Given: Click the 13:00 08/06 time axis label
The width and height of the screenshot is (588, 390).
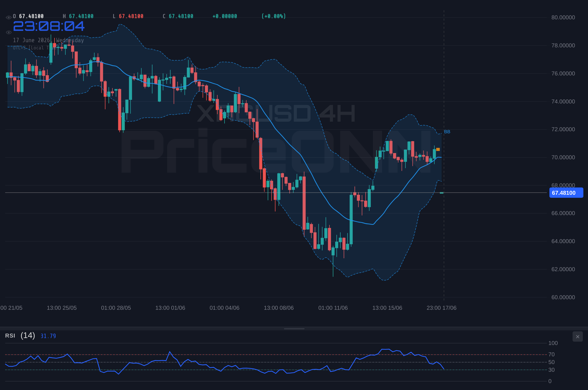Looking at the screenshot, I should 279,308.
